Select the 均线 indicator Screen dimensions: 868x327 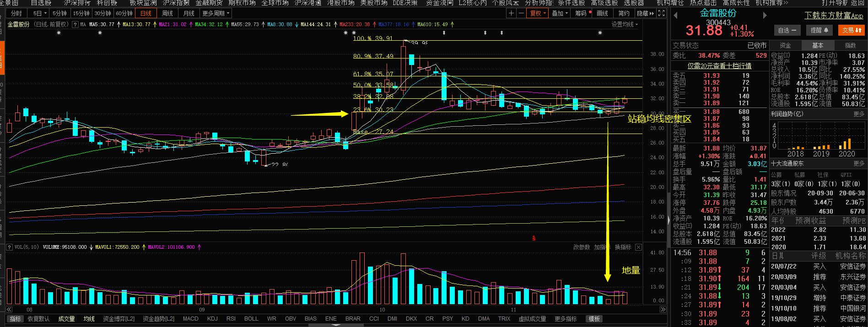89,319
